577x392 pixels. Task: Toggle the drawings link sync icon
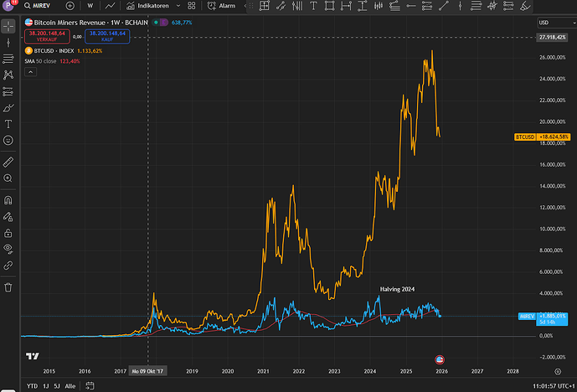(x=8, y=266)
